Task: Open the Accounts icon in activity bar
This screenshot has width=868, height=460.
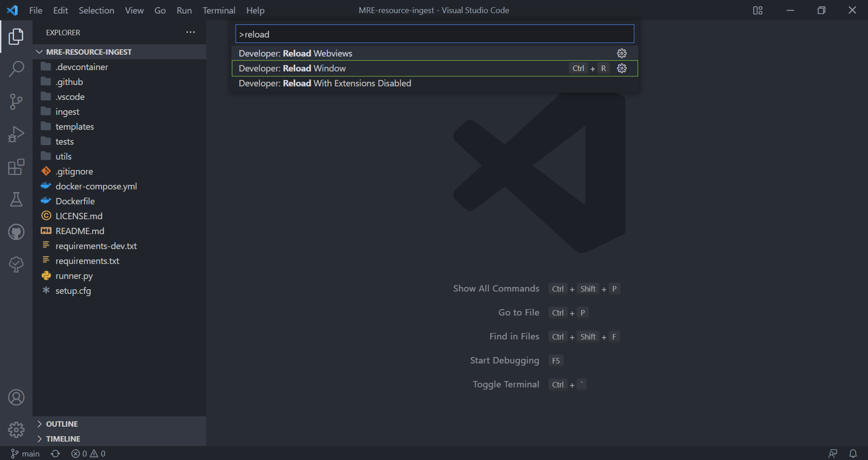Action: pyautogui.click(x=16, y=397)
